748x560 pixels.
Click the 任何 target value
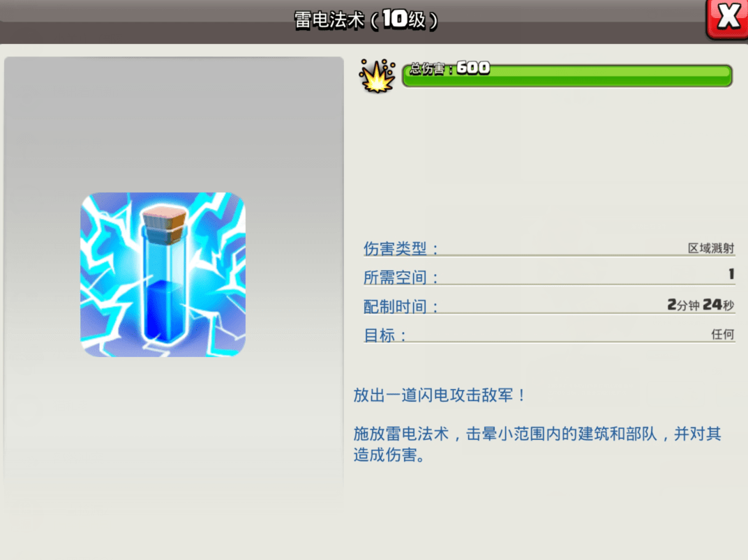pyautogui.click(x=722, y=335)
